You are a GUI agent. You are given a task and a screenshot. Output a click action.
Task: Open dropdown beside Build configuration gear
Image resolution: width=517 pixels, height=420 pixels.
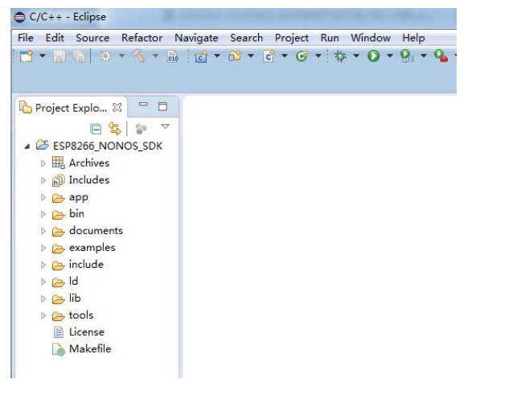coord(121,56)
